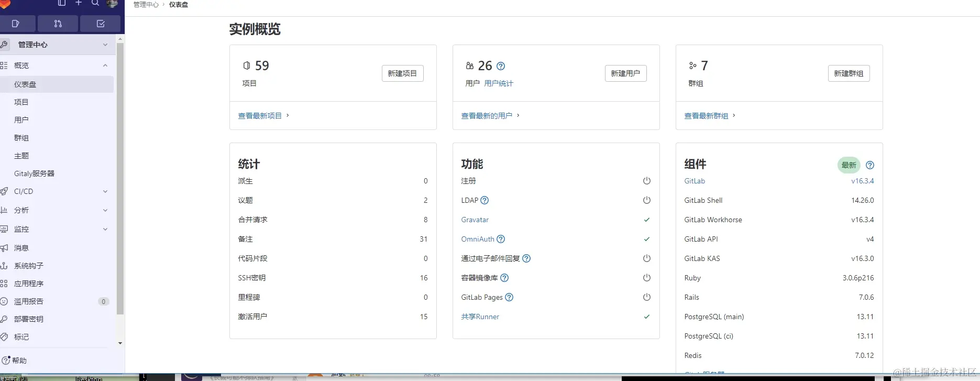Open merge requests shortcut button
The image size is (980, 381).
58,24
